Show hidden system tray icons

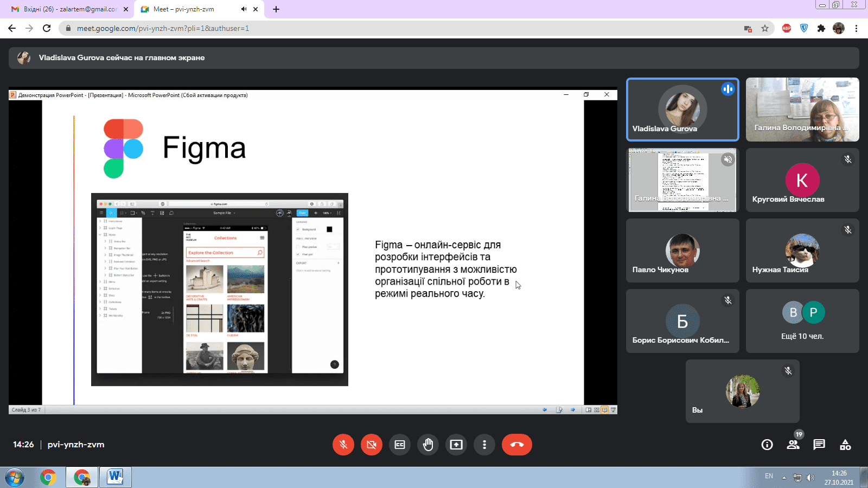click(x=784, y=478)
